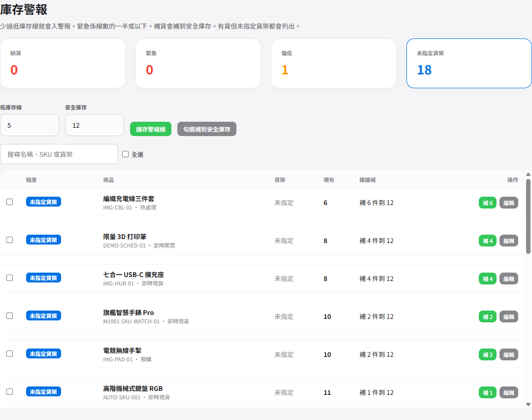This screenshot has width=532, height=420.
Task: Click 編輯 for 旗艦智慧手錶 Pro
Action: point(508,317)
